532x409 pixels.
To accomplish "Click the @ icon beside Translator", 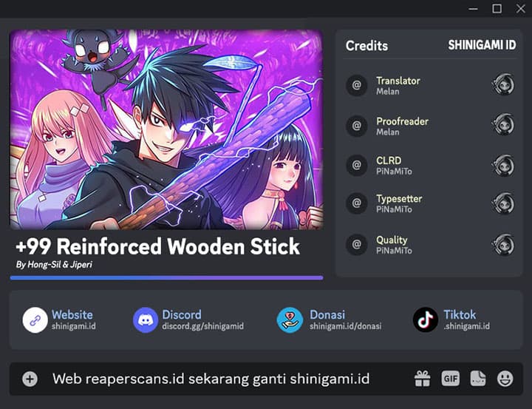I will click(357, 85).
